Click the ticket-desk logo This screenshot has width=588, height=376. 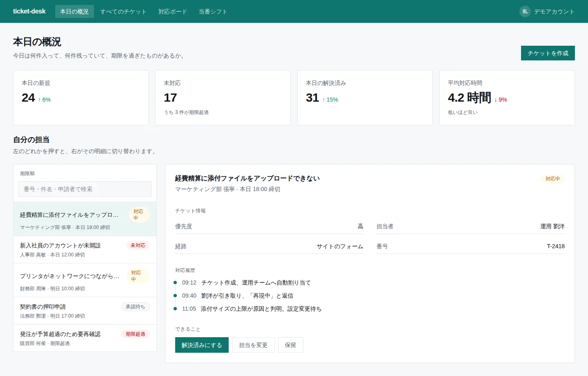29,11
